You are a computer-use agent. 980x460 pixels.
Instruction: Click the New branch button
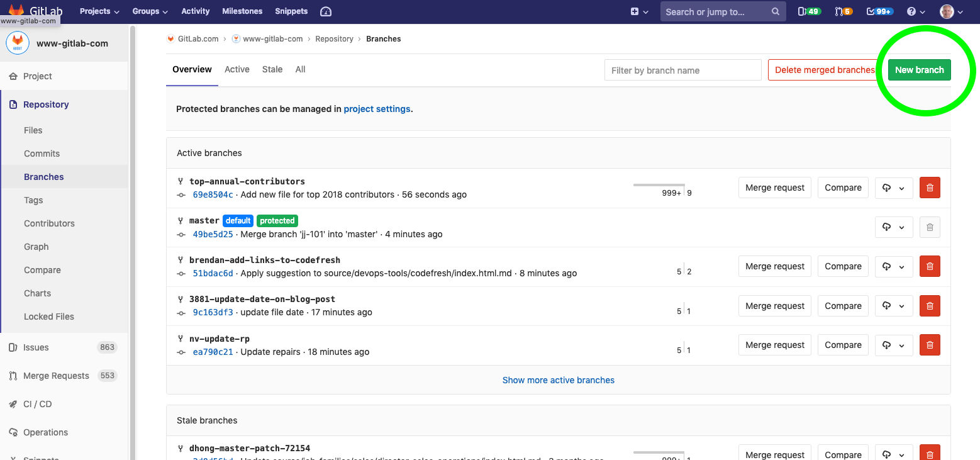(x=919, y=70)
